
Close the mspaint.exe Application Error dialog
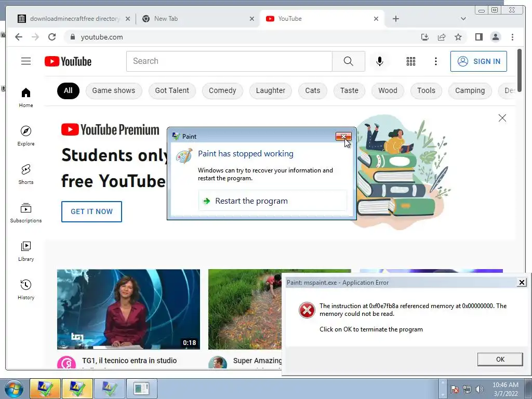(522, 282)
